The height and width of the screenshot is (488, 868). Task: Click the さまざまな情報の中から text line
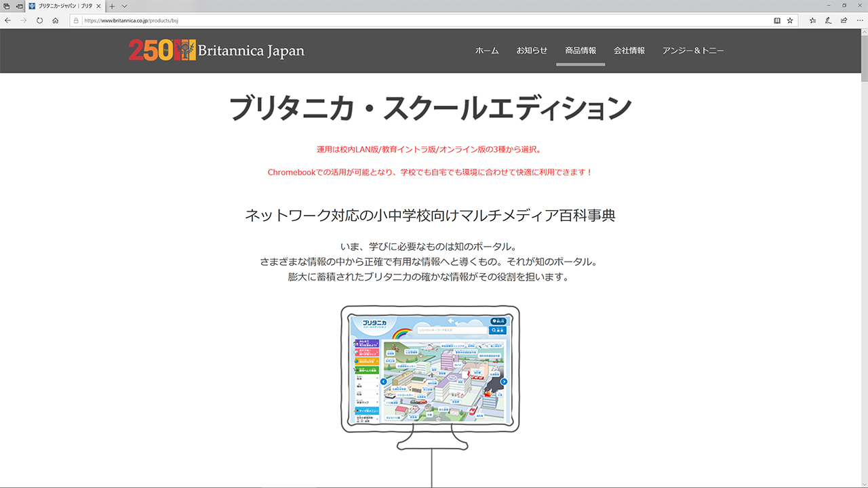pos(429,262)
